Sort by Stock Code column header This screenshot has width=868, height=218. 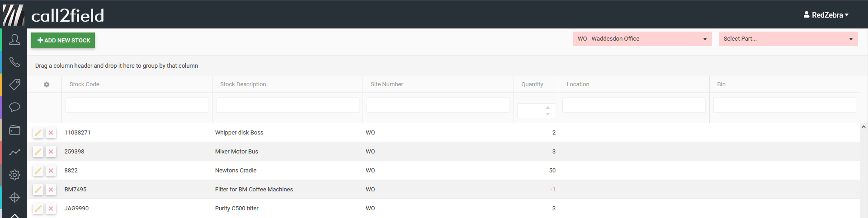coord(85,84)
